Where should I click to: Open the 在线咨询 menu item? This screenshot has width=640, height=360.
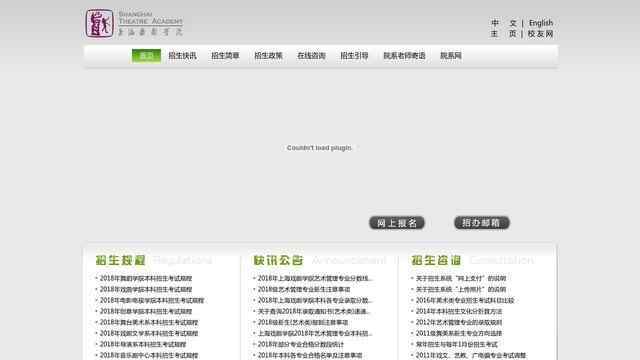[311, 56]
